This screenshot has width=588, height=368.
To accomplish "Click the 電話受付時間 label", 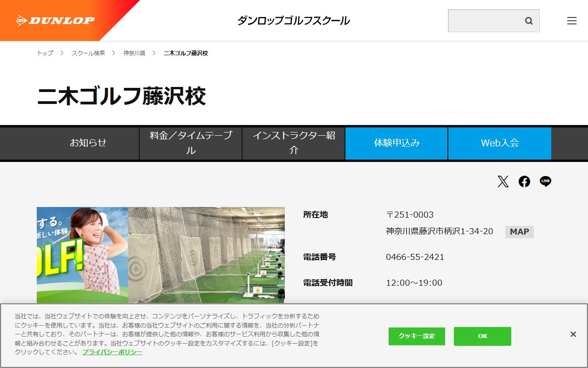I will click(x=328, y=283).
